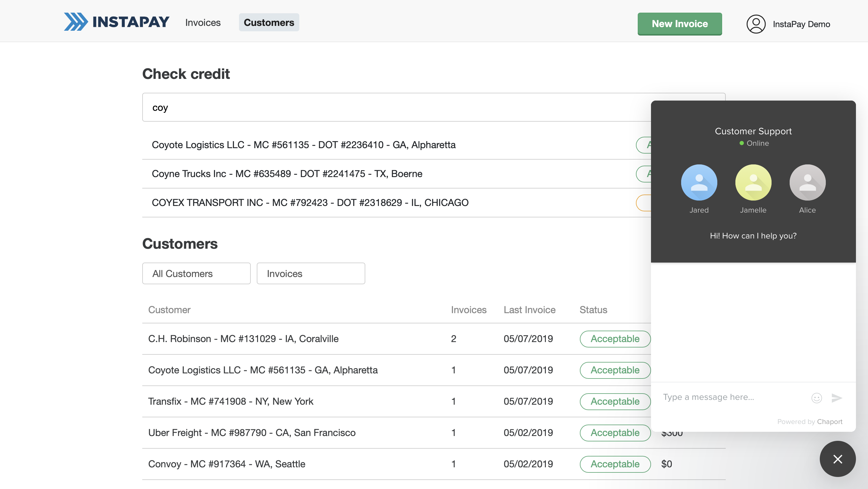Select Jamelle's support avatar
The image size is (868, 489).
753,182
